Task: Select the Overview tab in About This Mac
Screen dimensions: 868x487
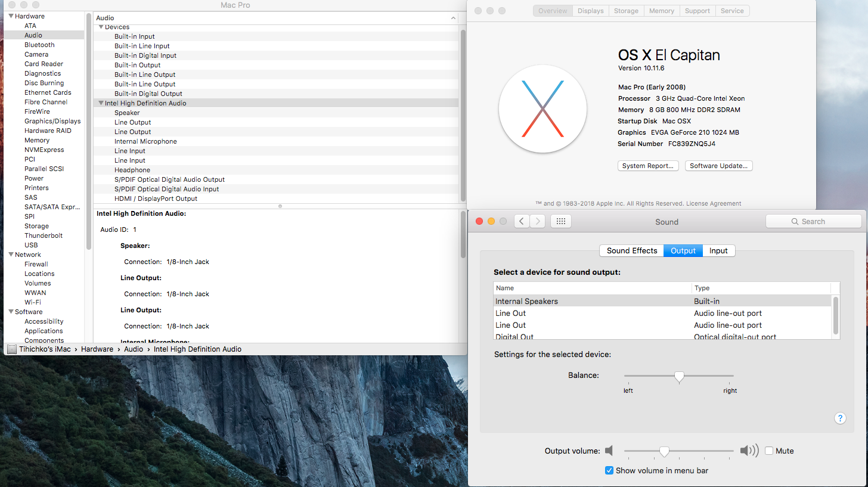Action: [553, 11]
